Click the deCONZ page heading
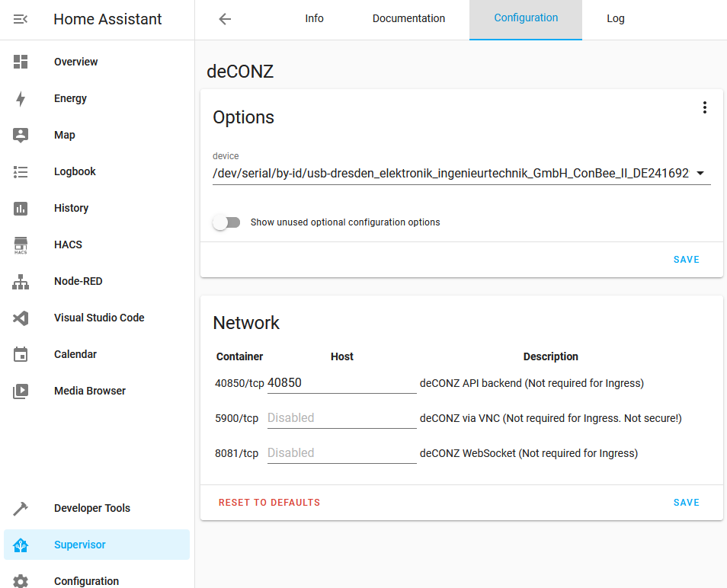The image size is (727, 588). [240, 72]
